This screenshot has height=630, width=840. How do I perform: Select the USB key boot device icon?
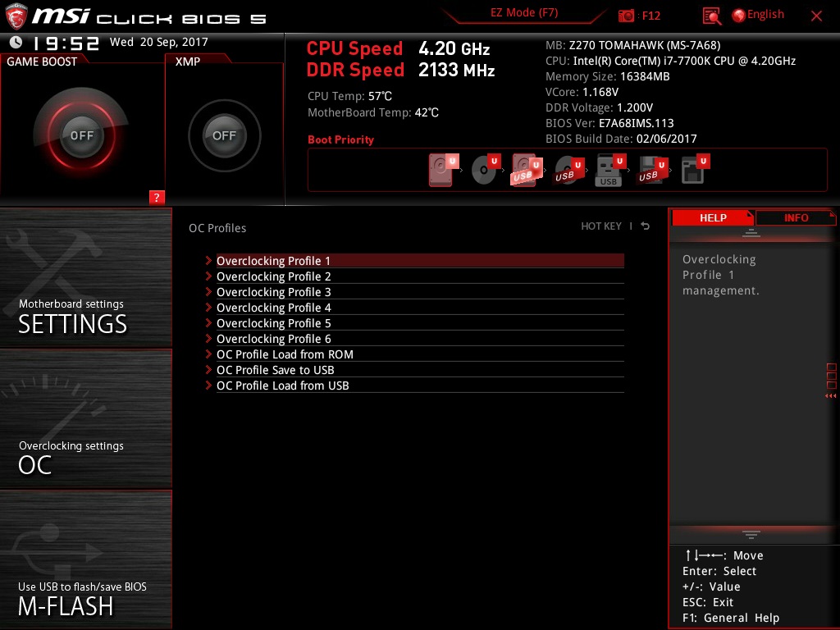point(610,170)
